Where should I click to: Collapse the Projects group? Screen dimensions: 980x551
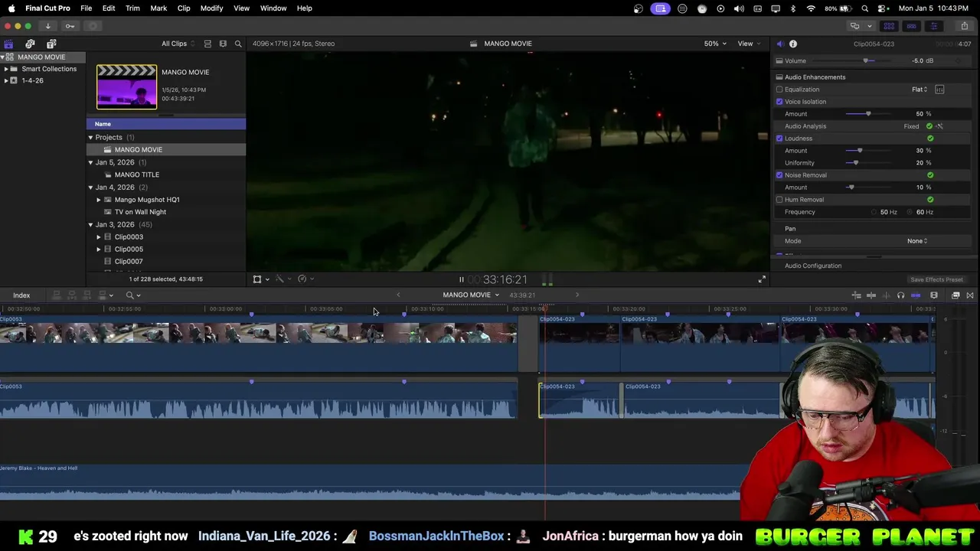coord(90,138)
